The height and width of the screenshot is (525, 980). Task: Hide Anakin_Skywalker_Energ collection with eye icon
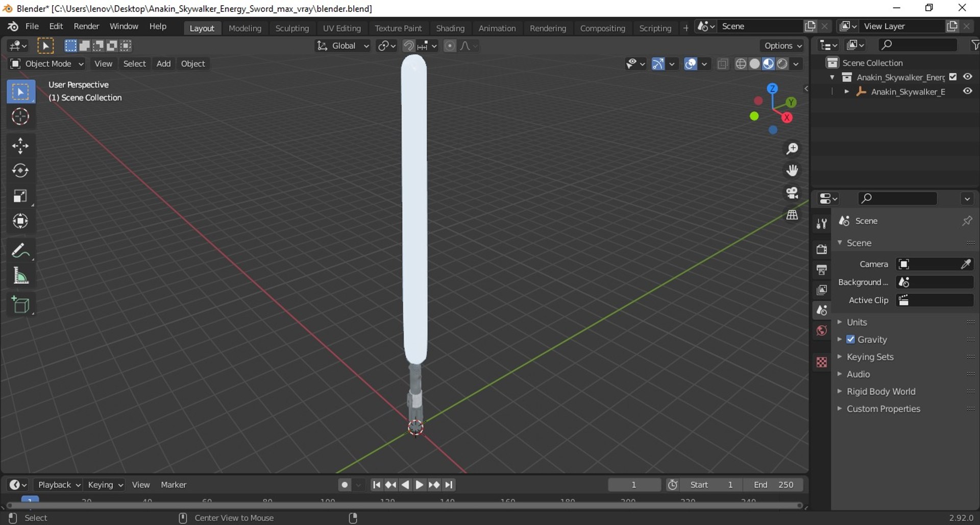(x=967, y=77)
